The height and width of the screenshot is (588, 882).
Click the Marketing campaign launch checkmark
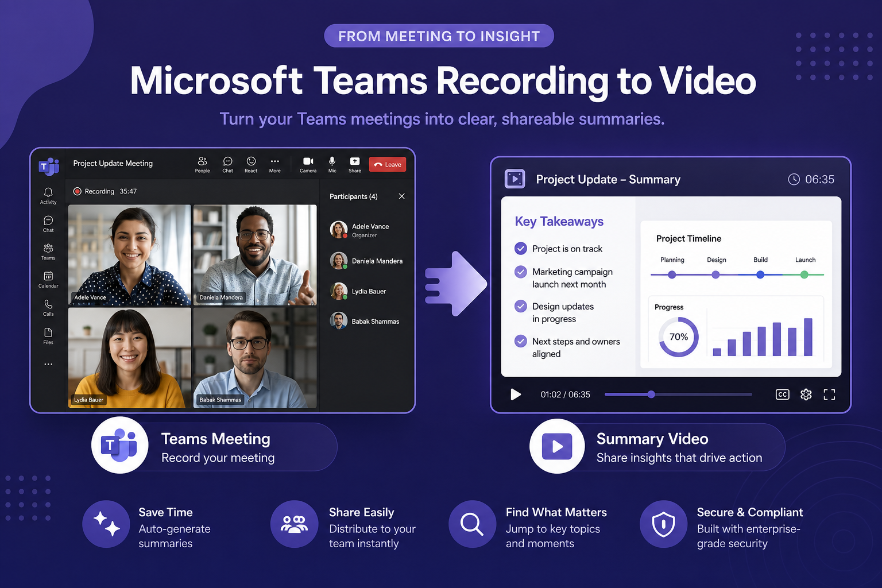[521, 272]
